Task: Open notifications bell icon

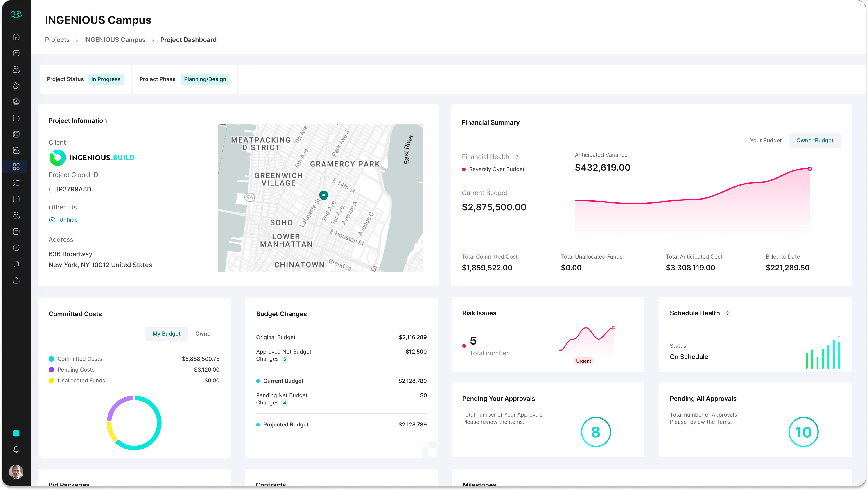Action: click(x=16, y=449)
